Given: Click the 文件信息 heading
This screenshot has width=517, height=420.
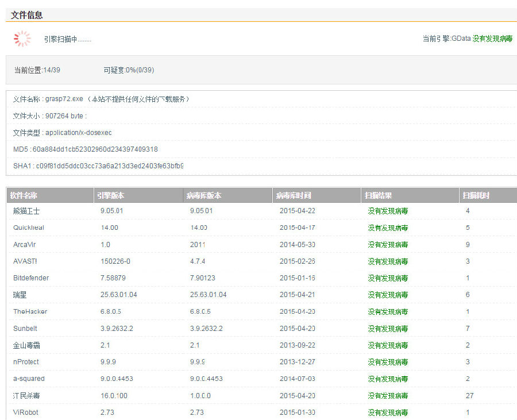Looking at the screenshot, I should (x=26, y=15).
